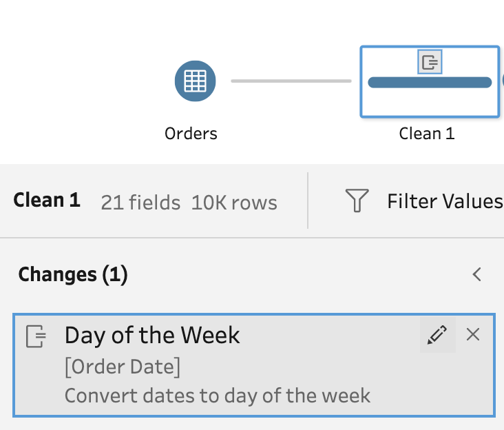Image resolution: width=504 pixels, height=430 pixels.
Task: Select the blue Clean 1 step bar
Action: (x=429, y=83)
